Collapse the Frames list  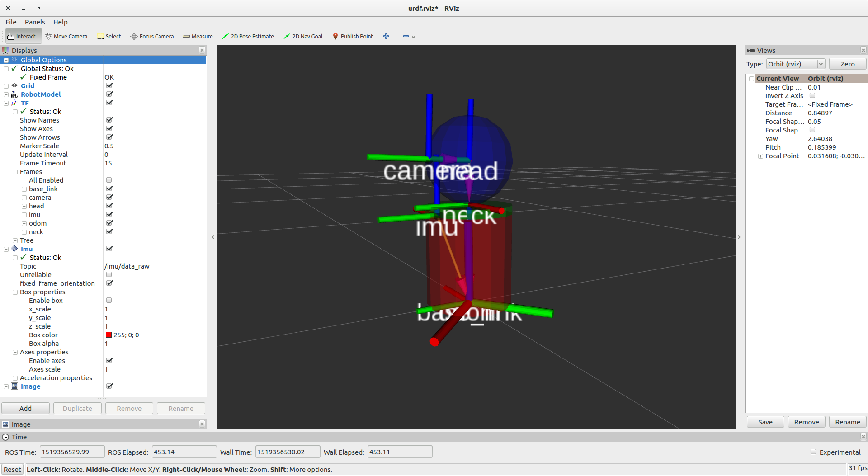point(15,172)
